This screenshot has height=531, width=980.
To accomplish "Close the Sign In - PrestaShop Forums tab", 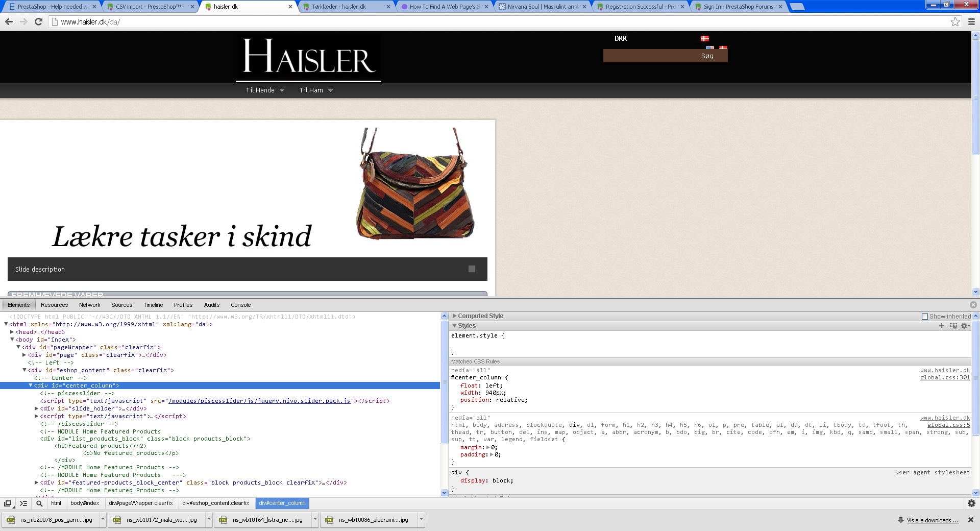I will (780, 7).
